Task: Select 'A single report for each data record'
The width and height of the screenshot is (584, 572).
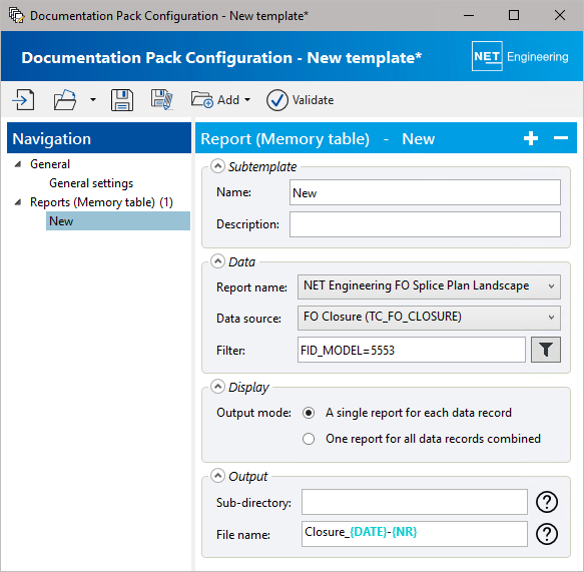Action: pos(308,413)
